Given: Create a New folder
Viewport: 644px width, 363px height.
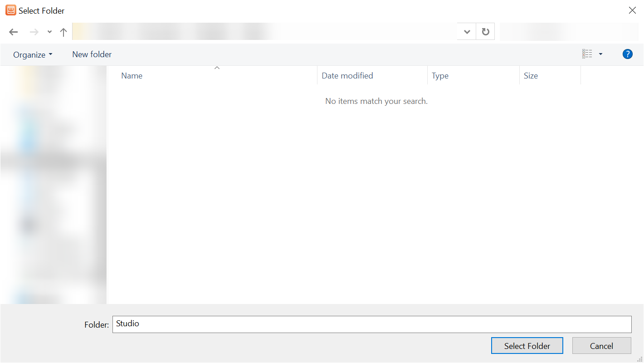Looking at the screenshot, I should [92, 54].
